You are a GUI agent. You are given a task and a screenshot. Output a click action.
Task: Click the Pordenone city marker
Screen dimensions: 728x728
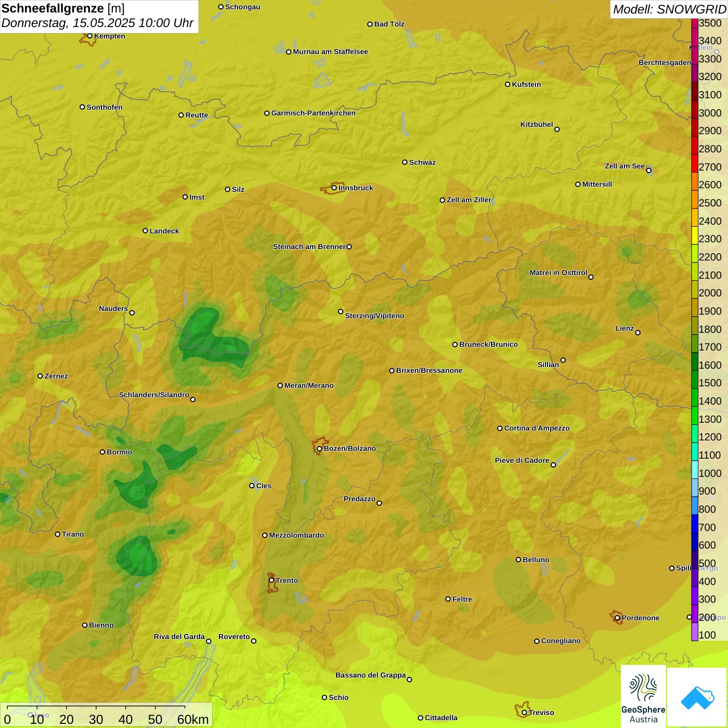(x=617, y=618)
